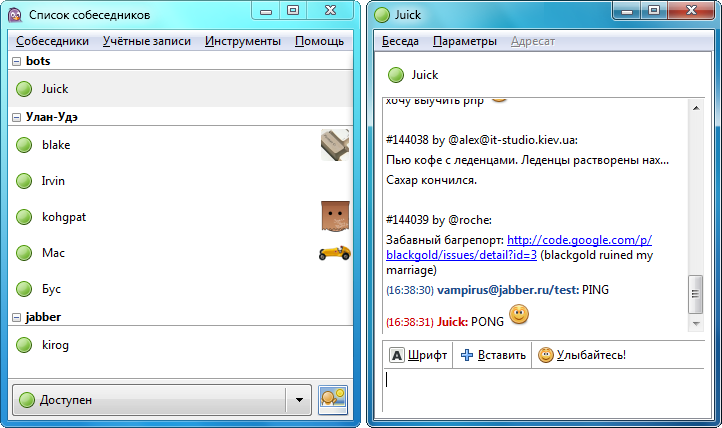Screen dimensions: 722x428
Task: Click kirog's green status icon
Action: point(24,345)
